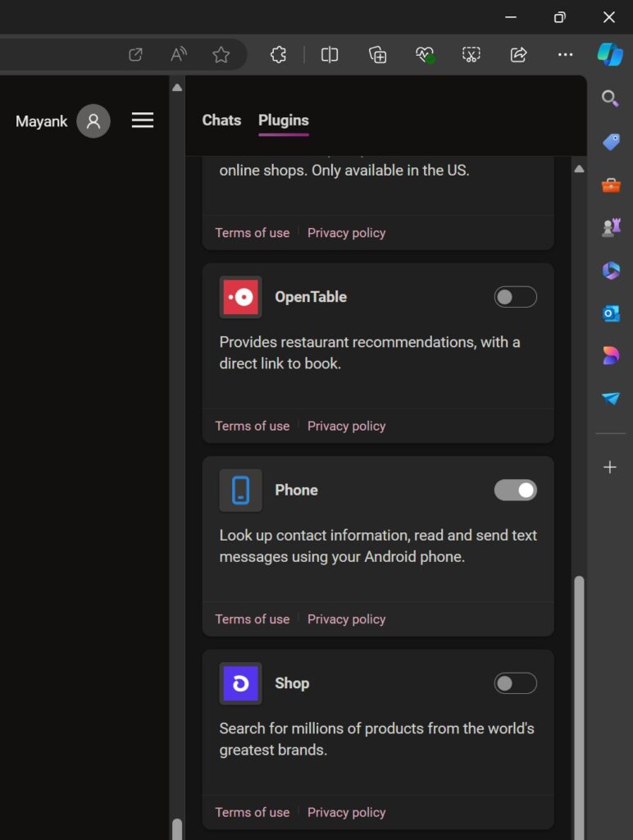Viewport: 633px width, 840px height.
Task: Enable the OpenTable plugin toggle
Action: pos(515,297)
